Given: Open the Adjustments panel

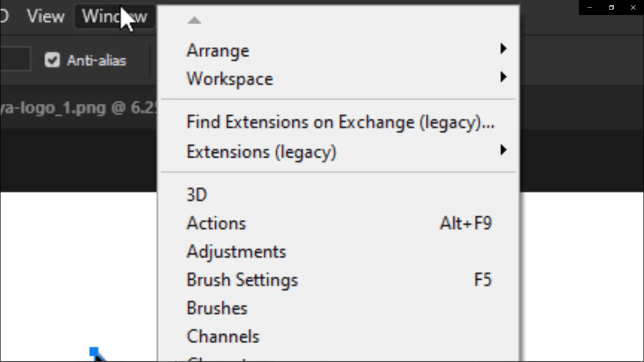Looking at the screenshot, I should click(x=338, y=251).
